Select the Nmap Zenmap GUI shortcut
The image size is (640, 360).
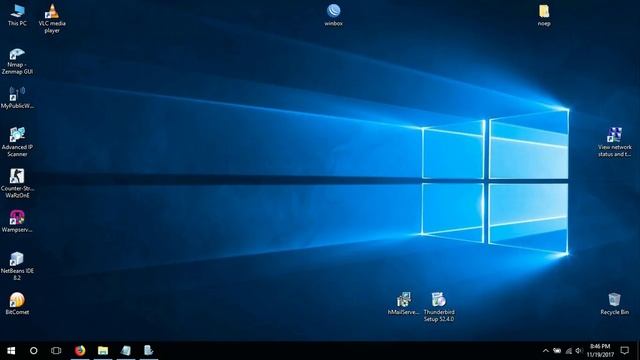point(17,61)
